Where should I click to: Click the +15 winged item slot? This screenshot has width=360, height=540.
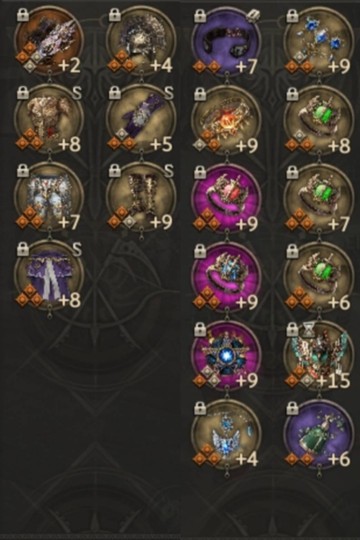point(319,355)
